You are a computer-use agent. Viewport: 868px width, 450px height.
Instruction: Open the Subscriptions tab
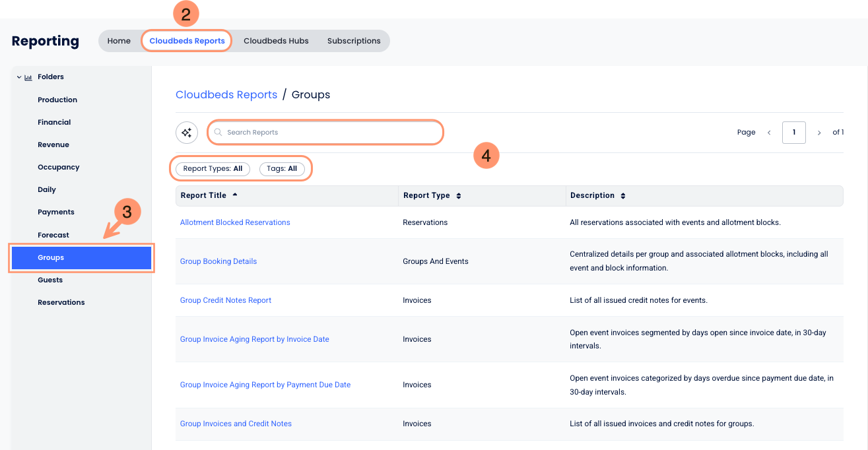pyautogui.click(x=354, y=41)
